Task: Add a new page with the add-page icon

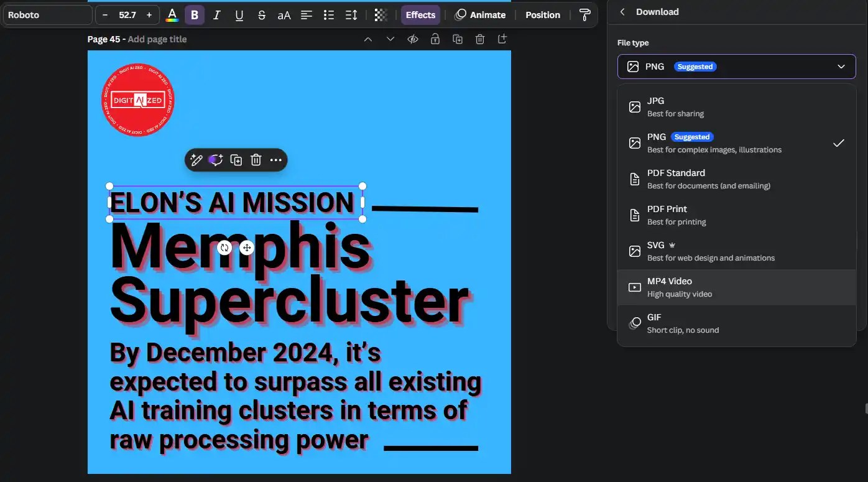Action: pyautogui.click(x=502, y=39)
